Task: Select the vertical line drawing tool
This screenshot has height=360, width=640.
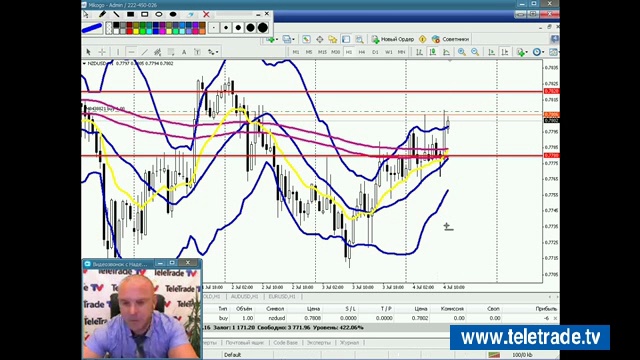Action: [118, 52]
